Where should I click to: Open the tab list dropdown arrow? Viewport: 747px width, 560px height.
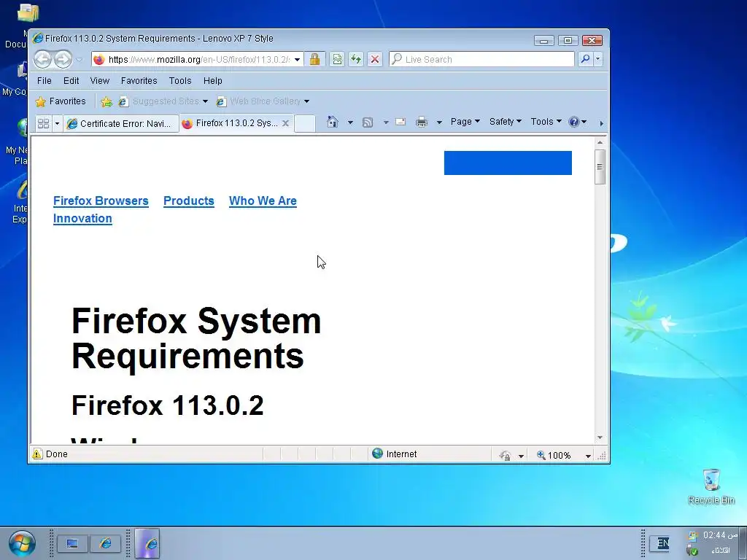(57, 123)
